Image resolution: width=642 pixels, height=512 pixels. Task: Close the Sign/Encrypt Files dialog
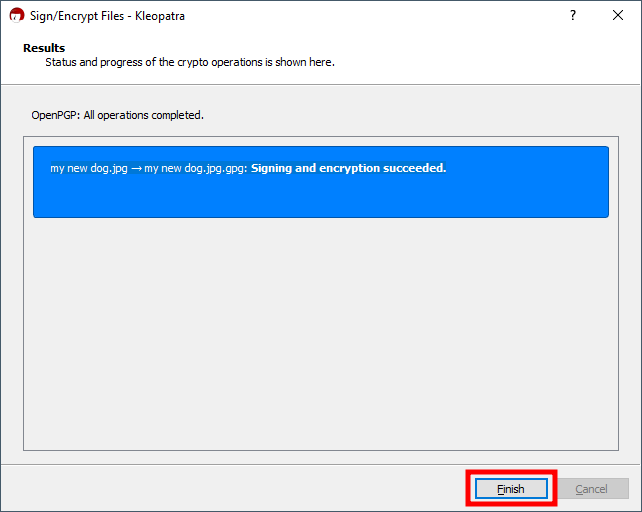point(618,16)
